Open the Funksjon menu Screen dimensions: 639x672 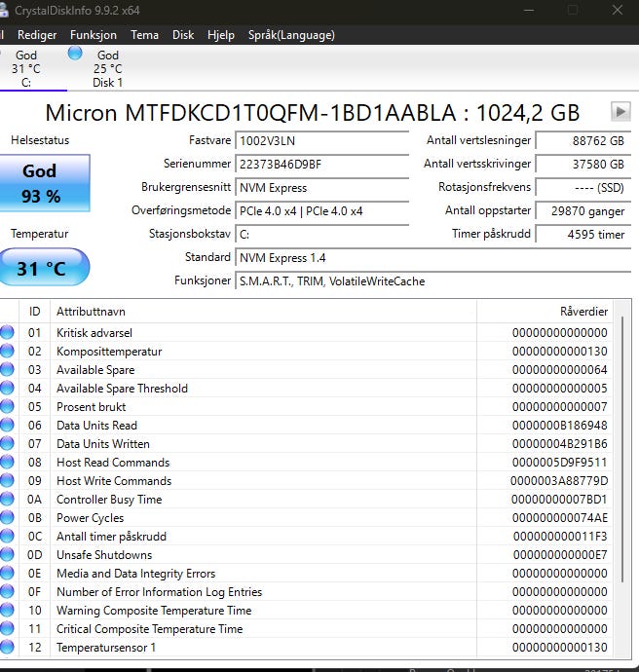click(x=93, y=35)
